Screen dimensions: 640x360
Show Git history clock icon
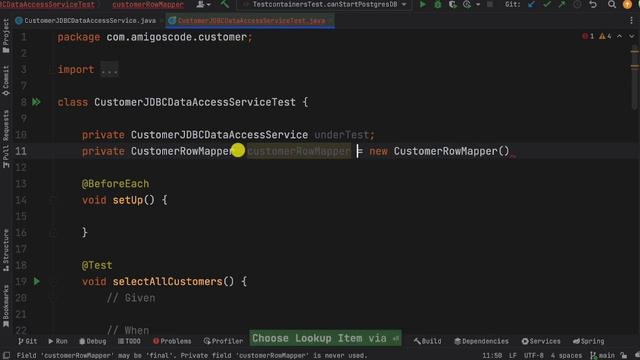[x=577, y=4]
